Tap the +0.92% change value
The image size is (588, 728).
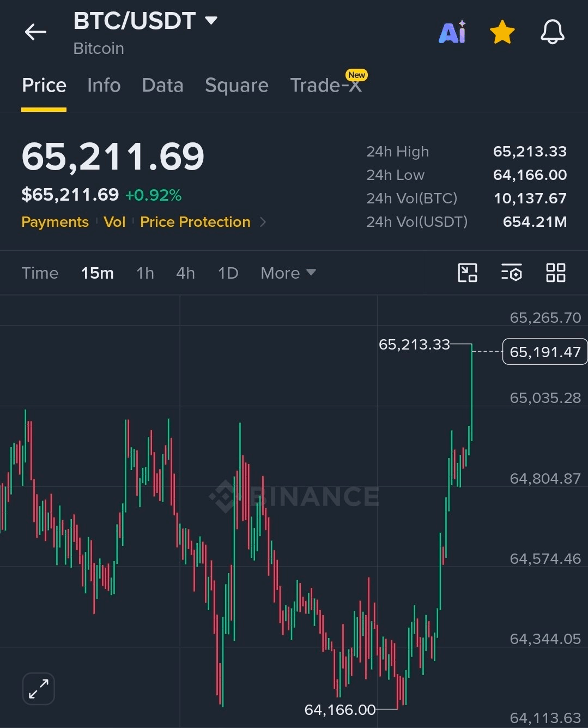[x=154, y=195]
